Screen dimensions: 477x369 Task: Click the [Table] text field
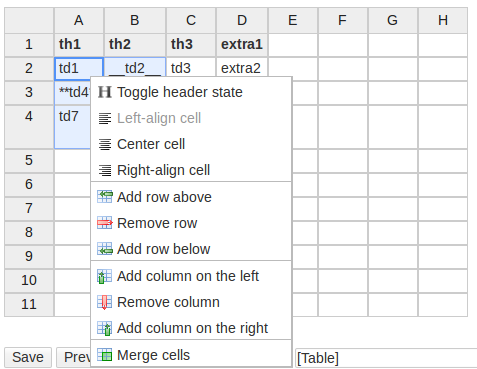click(386, 358)
